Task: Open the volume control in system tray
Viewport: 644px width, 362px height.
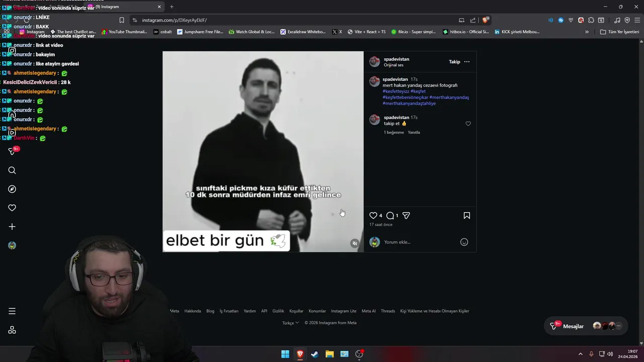Action: pos(610,354)
